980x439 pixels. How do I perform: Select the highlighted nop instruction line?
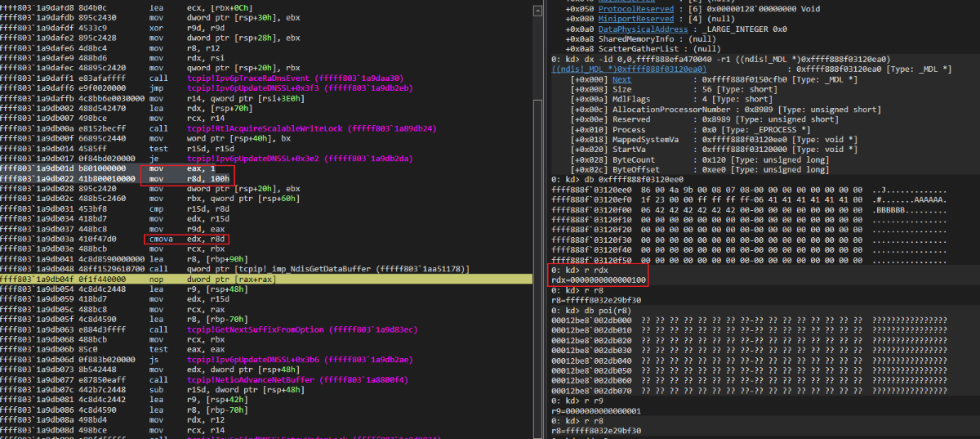(265, 279)
